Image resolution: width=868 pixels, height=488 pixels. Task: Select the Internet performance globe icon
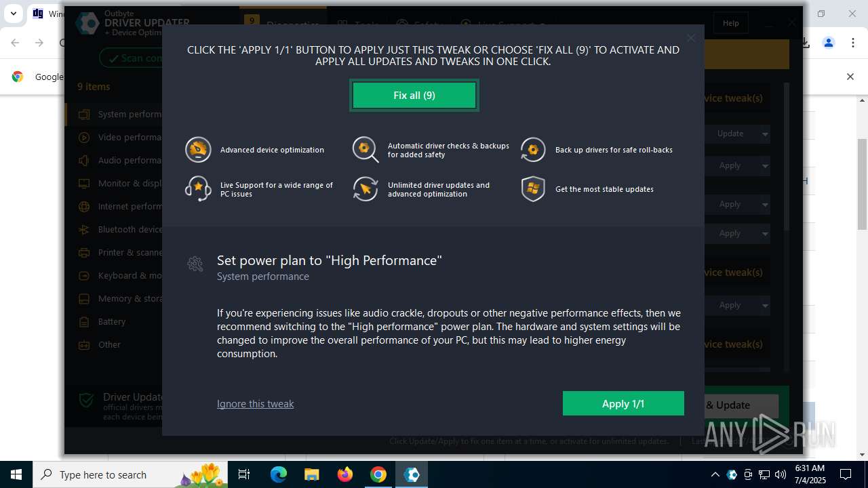tap(84, 207)
